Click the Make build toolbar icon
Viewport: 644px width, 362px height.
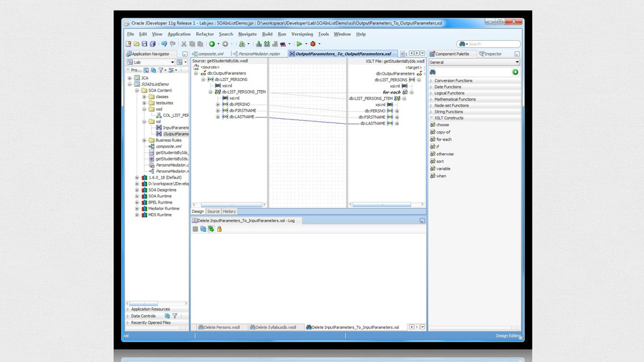258,44
